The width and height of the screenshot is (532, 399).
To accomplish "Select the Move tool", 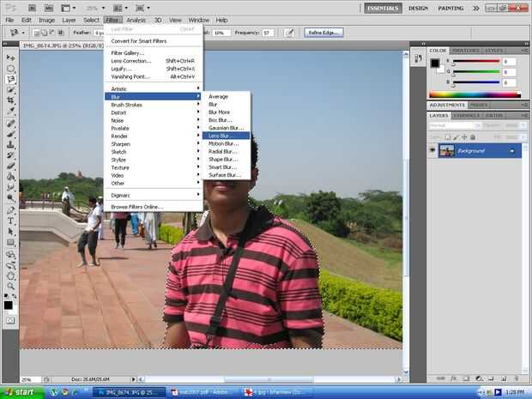I will pos(10,57).
